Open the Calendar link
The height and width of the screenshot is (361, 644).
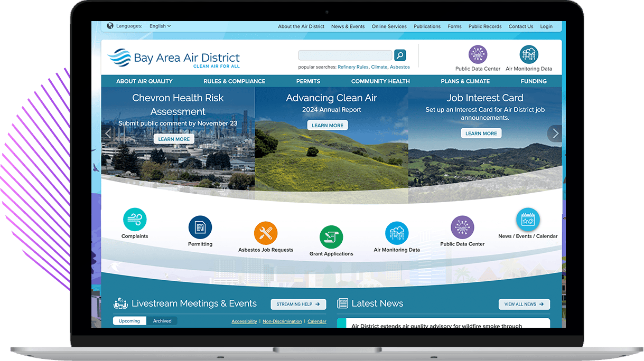coord(317,321)
